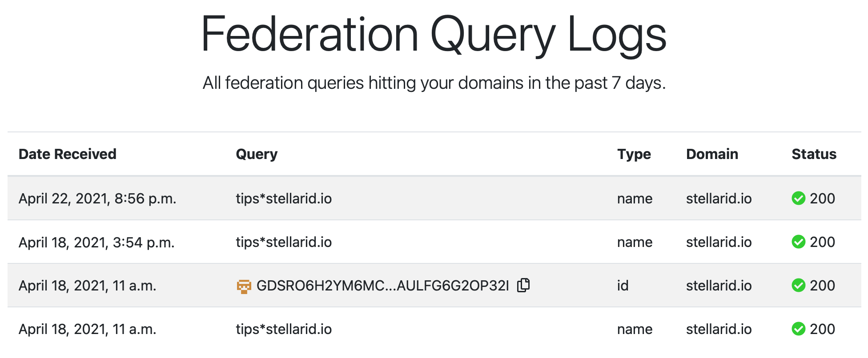Click the green status circle on the last row
This screenshot has width=868, height=358.
(x=799, y=329)
